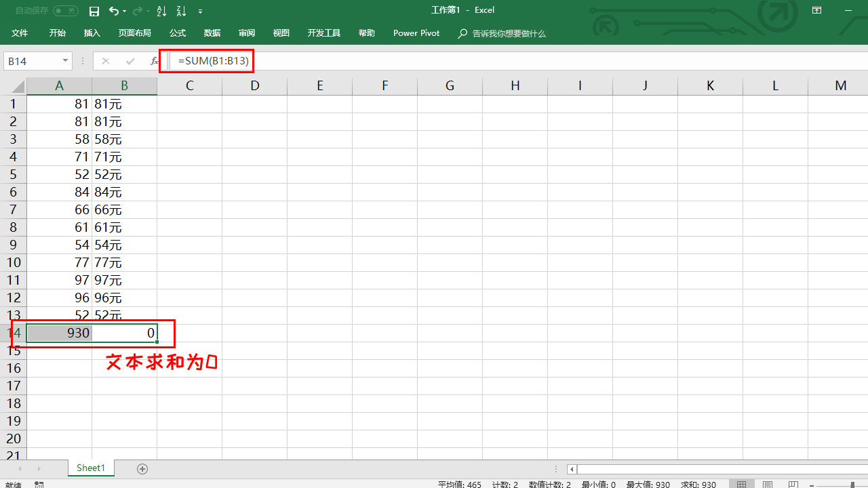Switch to Page Layout view icon
Screen dimensions: 868x488
click(x=767, y=485)
